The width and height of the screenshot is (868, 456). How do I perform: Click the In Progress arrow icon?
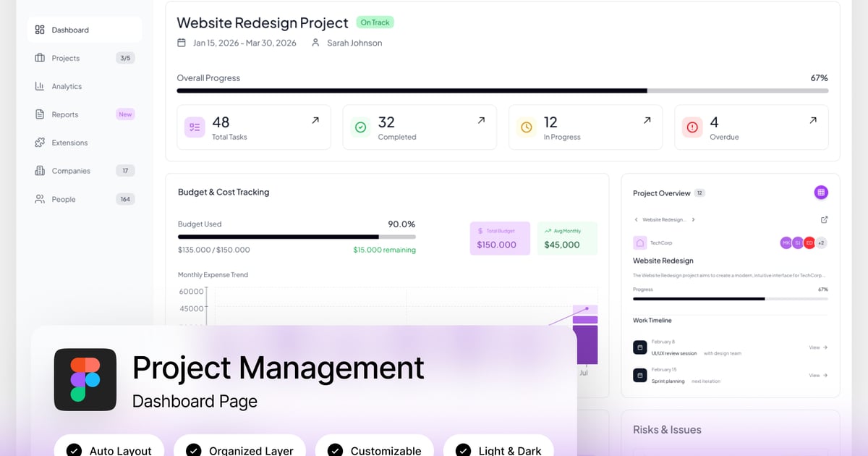pyautogui.click(x=647, y=120)
